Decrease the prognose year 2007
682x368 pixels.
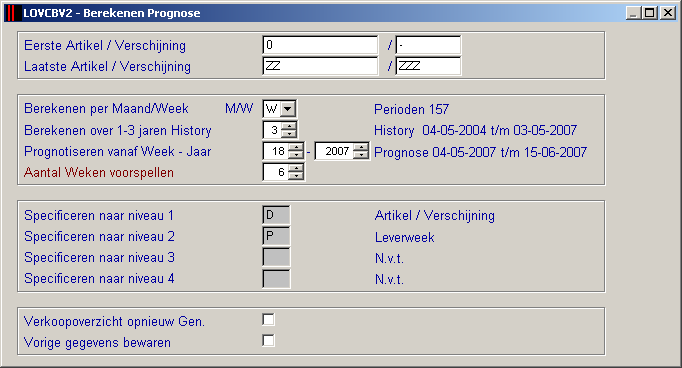click(x=361, y=154)
